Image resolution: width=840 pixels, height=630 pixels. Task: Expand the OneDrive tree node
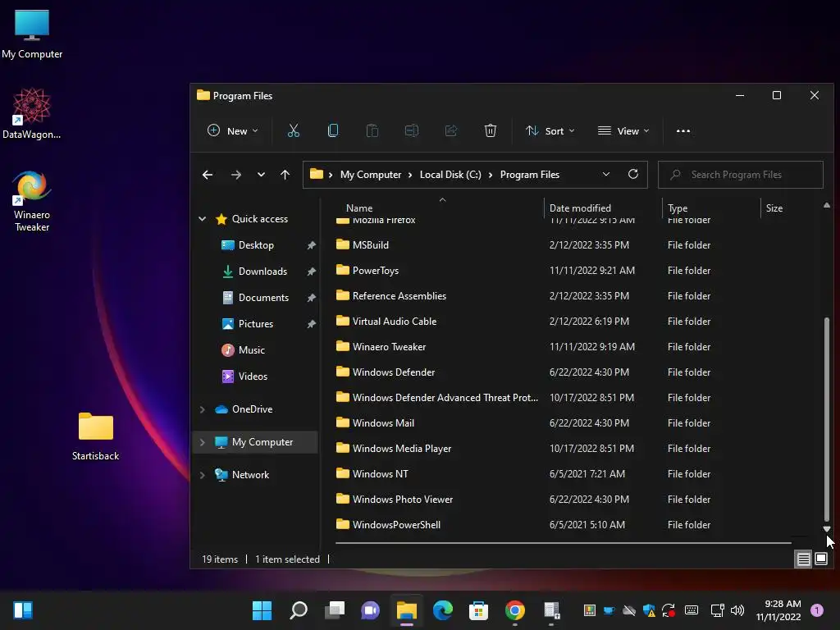[x=203, y=409]
